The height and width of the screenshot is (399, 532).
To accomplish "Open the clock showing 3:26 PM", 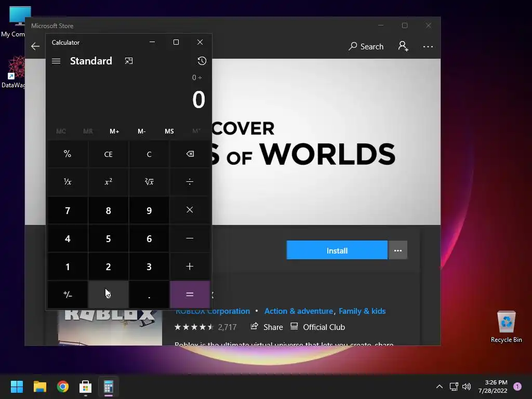I will [493, 387].
